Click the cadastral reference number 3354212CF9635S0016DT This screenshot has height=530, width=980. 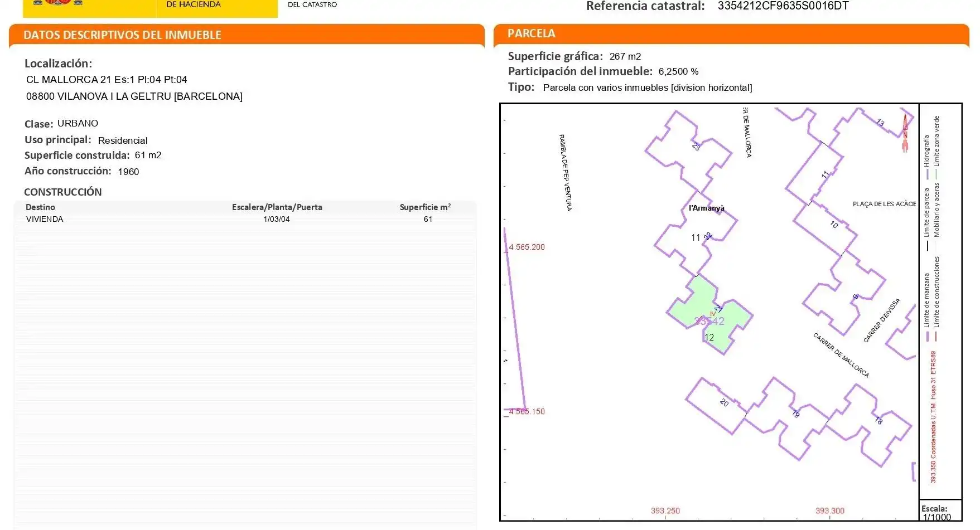point(783,6)
